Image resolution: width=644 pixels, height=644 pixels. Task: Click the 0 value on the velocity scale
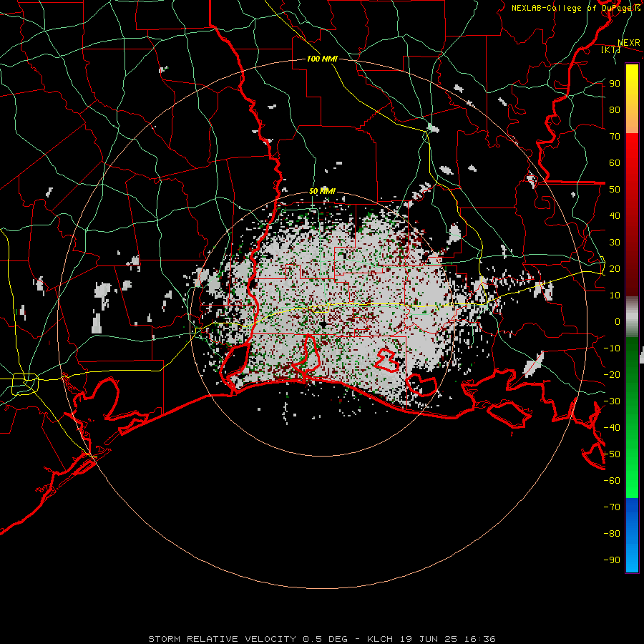point(618,321)
